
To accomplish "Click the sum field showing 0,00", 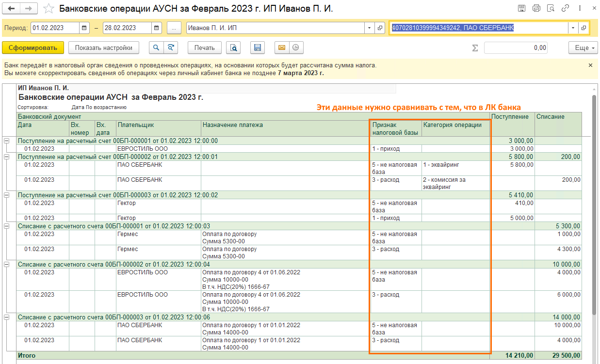I will (516, 48).
